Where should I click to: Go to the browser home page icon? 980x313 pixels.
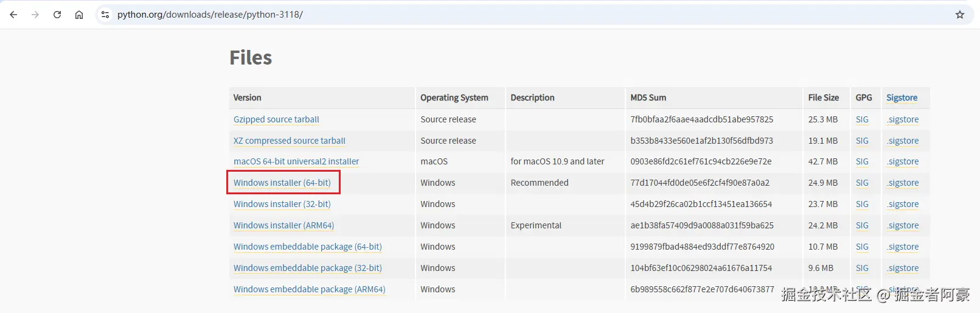click(79, 15)
